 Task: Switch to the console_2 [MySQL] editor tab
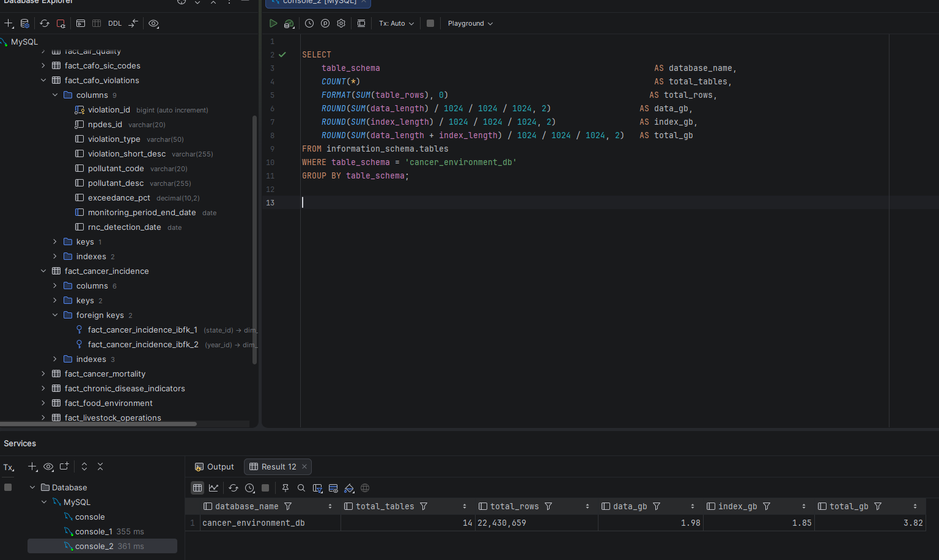tap(318, 2)
